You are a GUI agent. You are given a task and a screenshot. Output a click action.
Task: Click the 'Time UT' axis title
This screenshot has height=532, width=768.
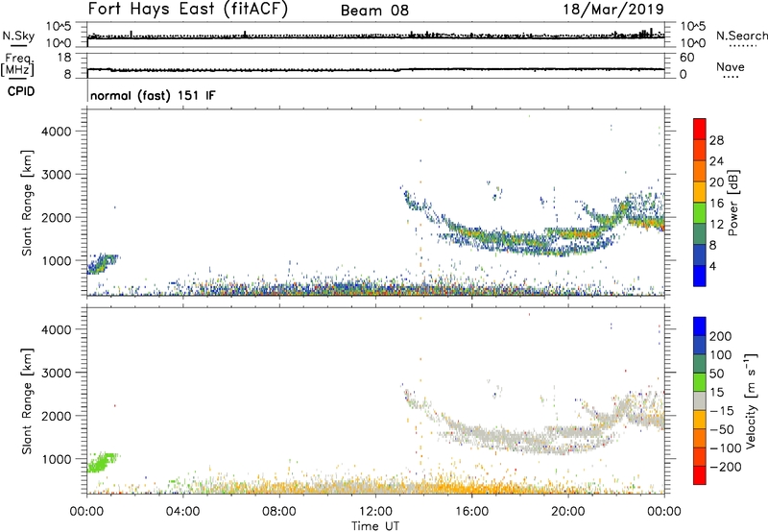375,524
